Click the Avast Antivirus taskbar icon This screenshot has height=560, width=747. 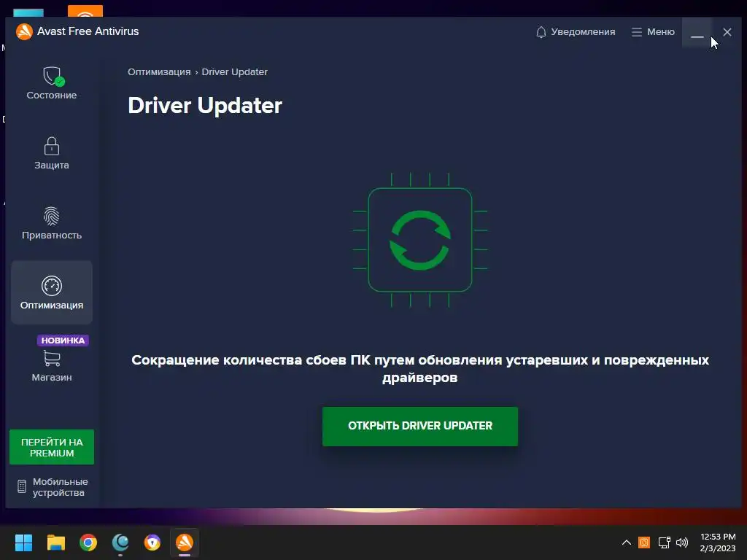[185, 542]
